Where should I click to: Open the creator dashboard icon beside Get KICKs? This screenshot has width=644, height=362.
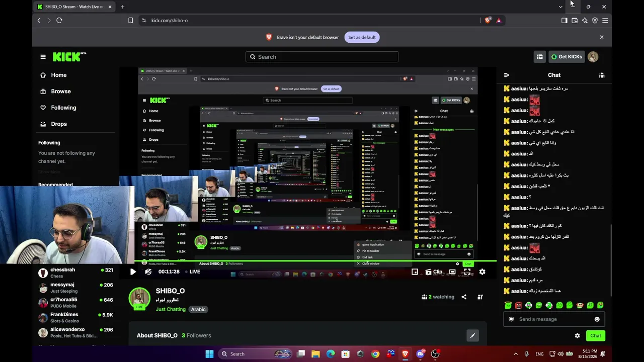point(539,57)
